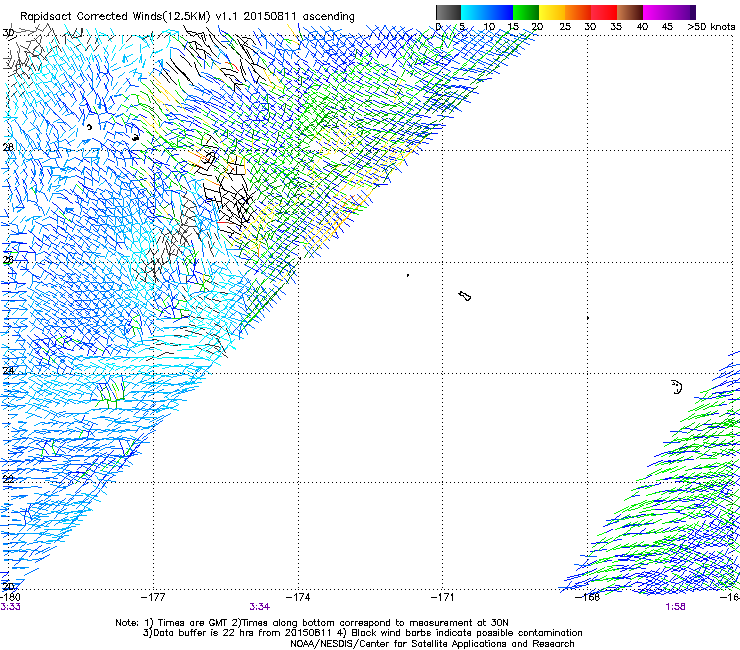Click the Rapidscat Corrected Winds title text
Viewport: 740px width, 650px height.
187,16
